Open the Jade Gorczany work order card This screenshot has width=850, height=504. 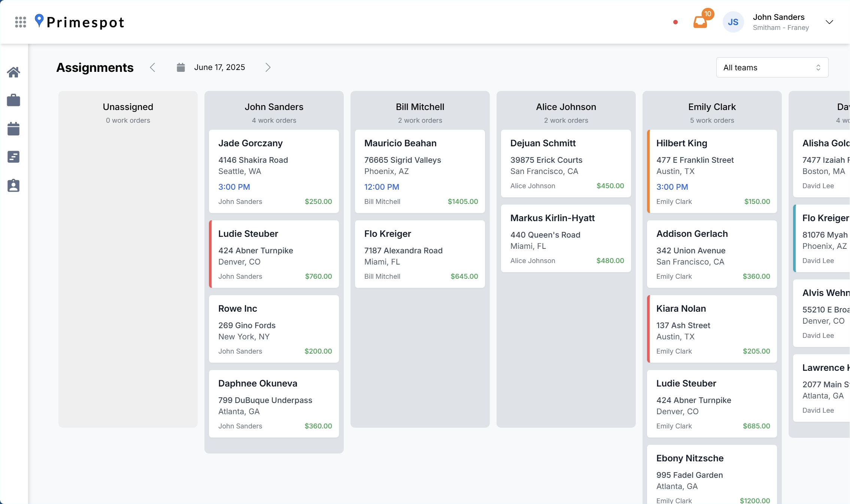[274, 171]
